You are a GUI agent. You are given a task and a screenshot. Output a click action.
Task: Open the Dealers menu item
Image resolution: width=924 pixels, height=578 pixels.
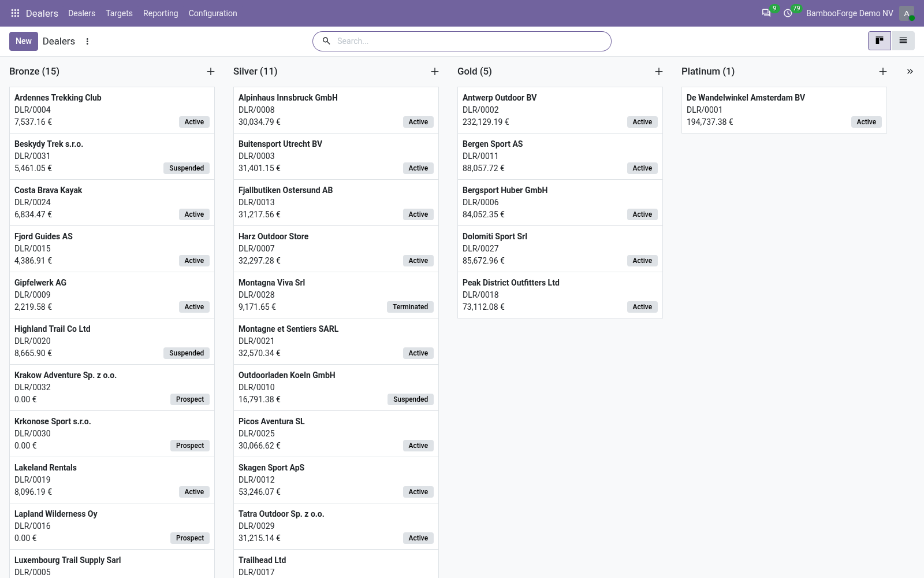tap(81, 13)
